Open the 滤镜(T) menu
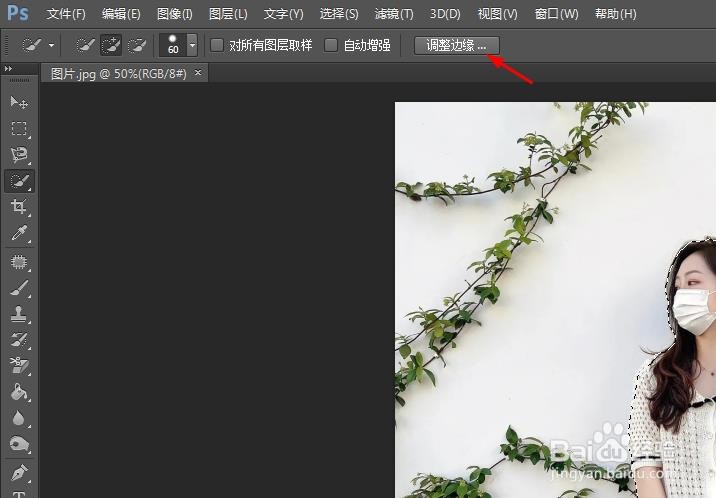Screen dimensions: 716x498 pos(394,14)
